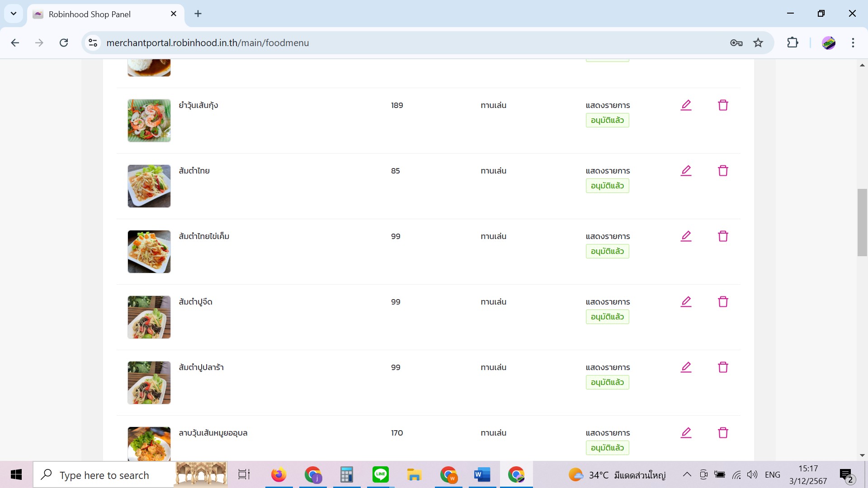The height and width of the screenshot is (488, 868).
Task: Click the ยำวุ้นเส้นกุ้ง item name
Action: coord(198,105)
